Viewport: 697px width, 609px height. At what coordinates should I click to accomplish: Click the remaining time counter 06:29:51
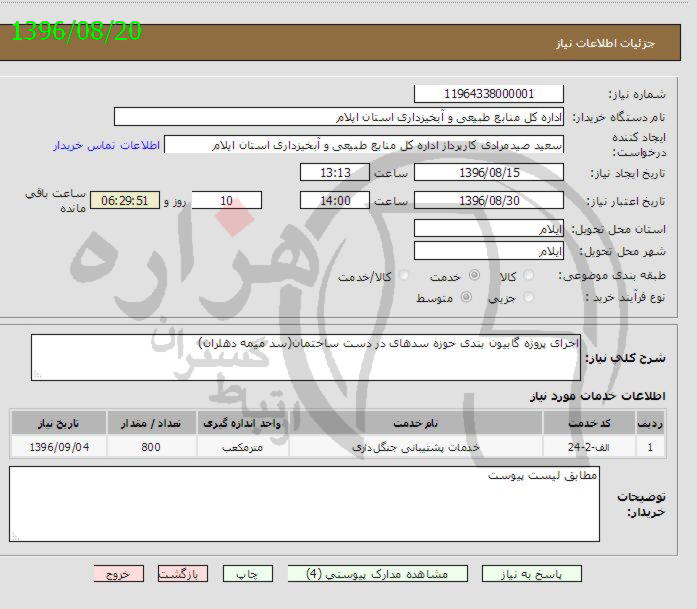124,200
